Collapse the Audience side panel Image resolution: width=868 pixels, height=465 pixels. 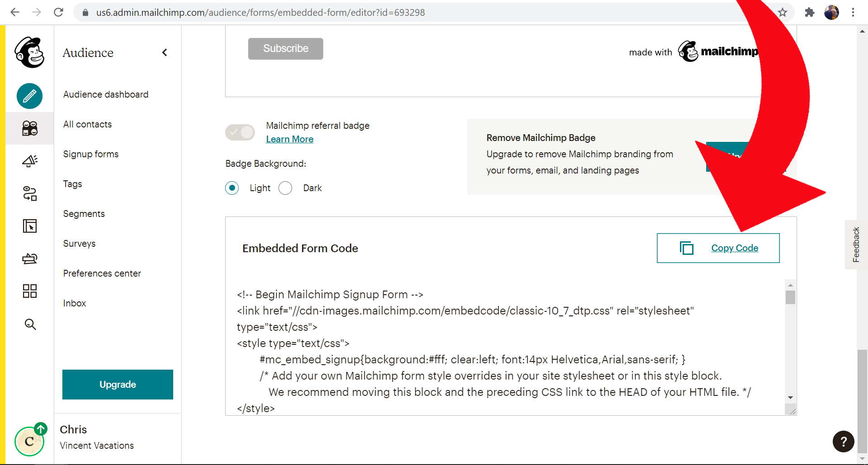click(165, 52)
